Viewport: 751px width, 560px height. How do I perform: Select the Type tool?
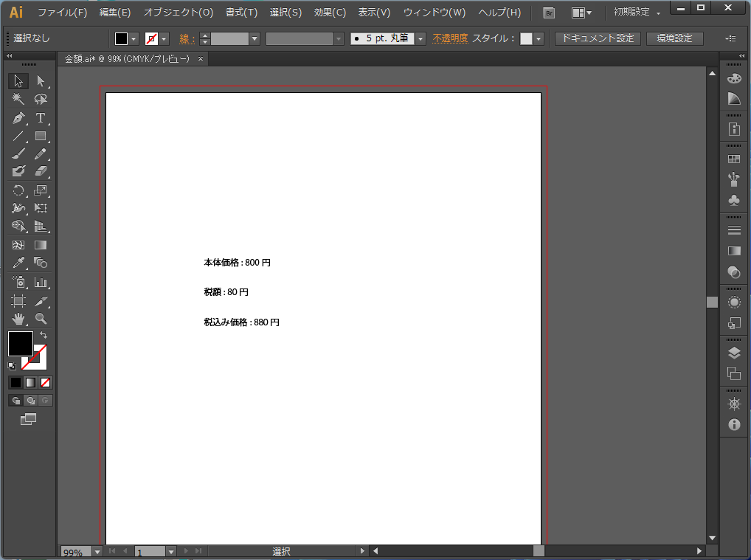tap(41, 118)
